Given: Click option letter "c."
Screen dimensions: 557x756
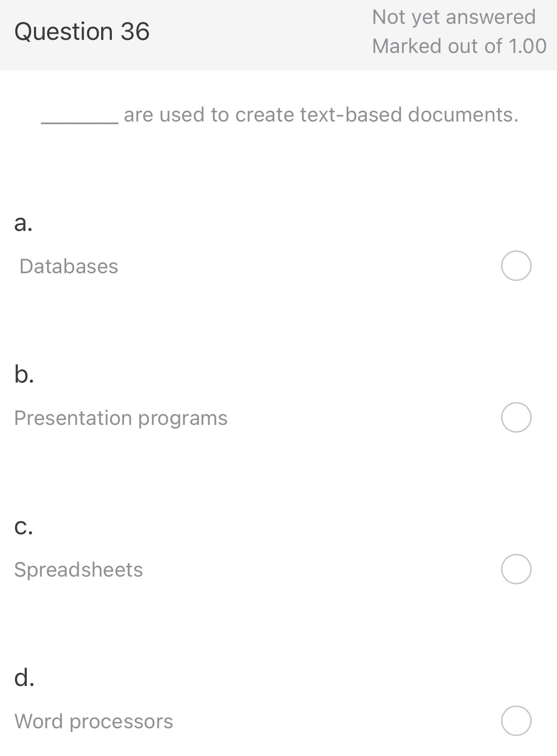Looking at the screenshot, I should tap(23, 527).
